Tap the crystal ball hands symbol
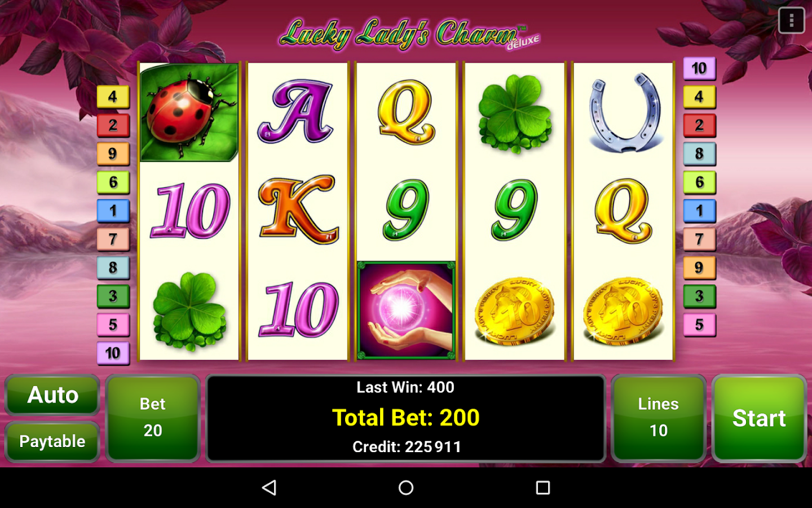This screenshot has width=812, height=508. (406, 310)
